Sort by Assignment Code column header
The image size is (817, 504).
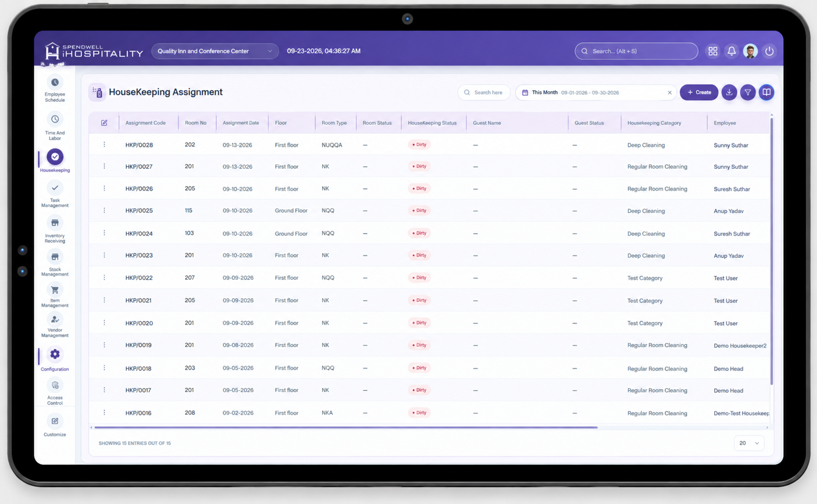pyautogui.click(x=145, y=123)
